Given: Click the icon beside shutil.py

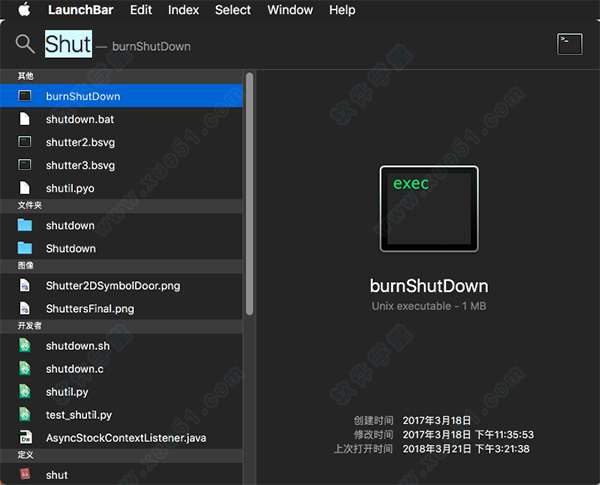Looking at the screenshot, I should tap(25, 391).
